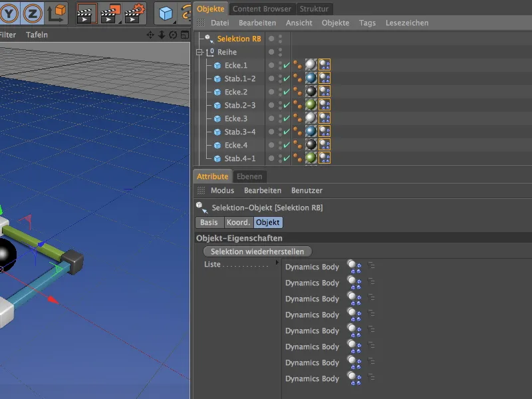
Task: Open the Lesezeichen menu
Action: [x=407, y=23]
